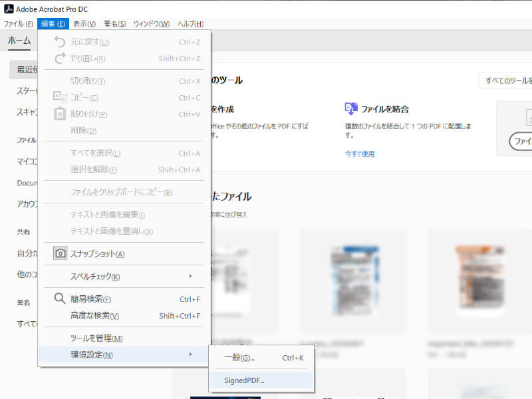The image size is (532, 399).
Task: Click the Paste clipboard icon in Edit menu
Action: click(60, 114)
